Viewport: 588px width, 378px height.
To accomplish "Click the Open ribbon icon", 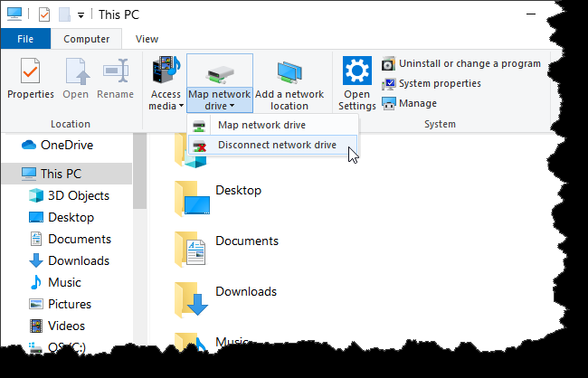I will 77,71.
